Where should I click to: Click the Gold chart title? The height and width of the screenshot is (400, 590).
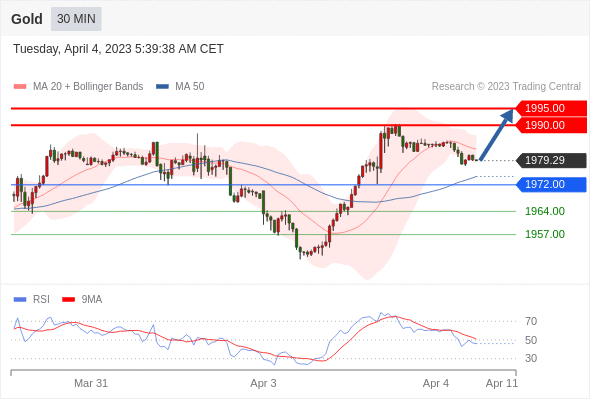[27, 19]
